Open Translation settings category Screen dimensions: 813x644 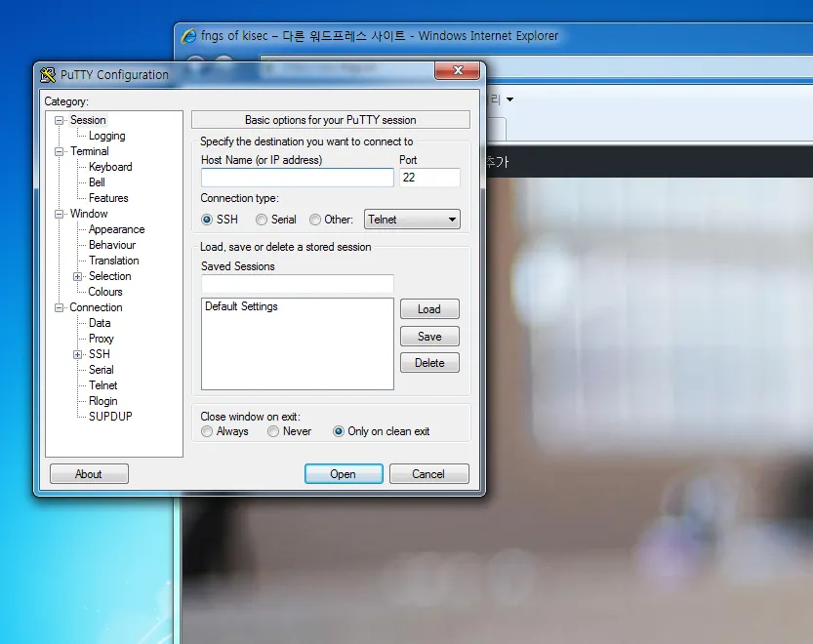click(x=114, y=261)
